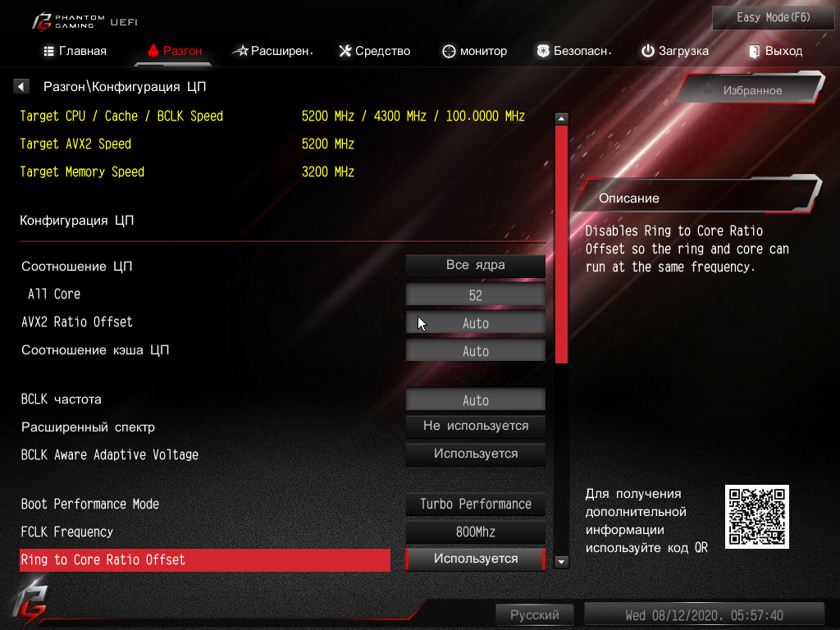Switch to the монитор tab
Viewport: 840px width, 630px height.
[475, 51]
